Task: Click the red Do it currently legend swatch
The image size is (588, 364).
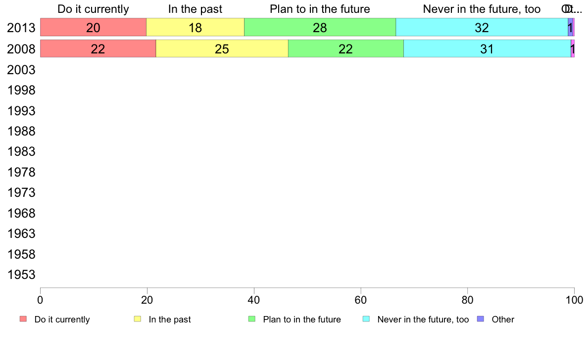Action: click(x=23, y=319)
